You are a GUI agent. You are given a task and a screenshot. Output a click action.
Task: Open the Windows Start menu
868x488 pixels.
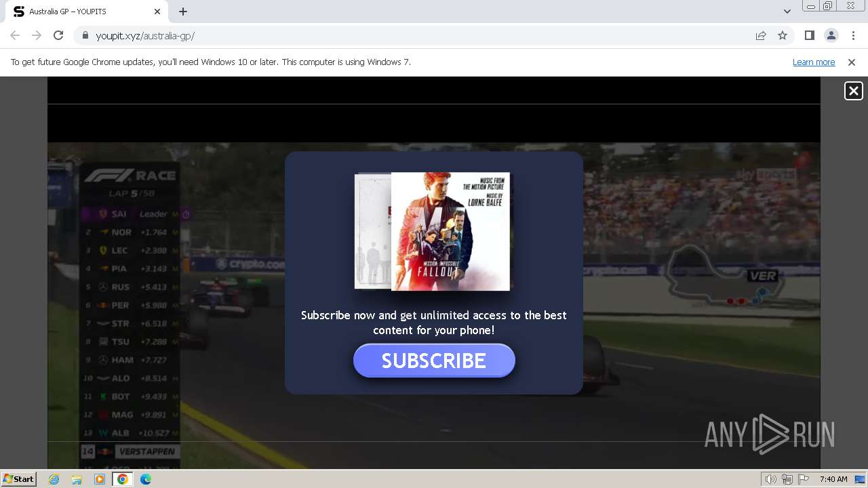click(x=18, y=479)
